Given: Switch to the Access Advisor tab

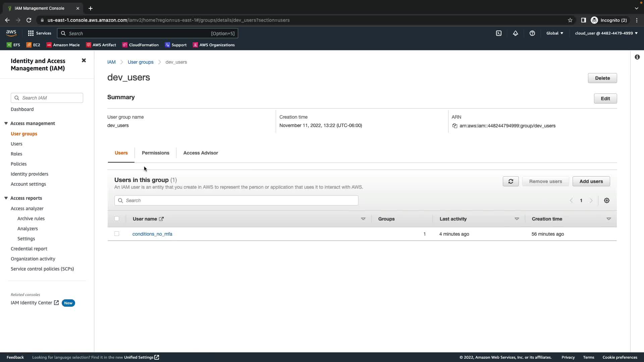Looking at the screenshot, I should tap(201, 153).
